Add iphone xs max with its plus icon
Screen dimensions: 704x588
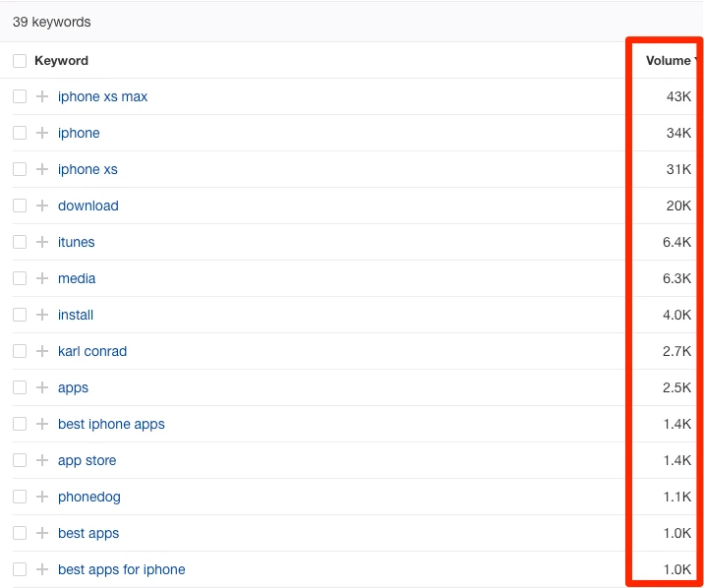click(42, 96)
